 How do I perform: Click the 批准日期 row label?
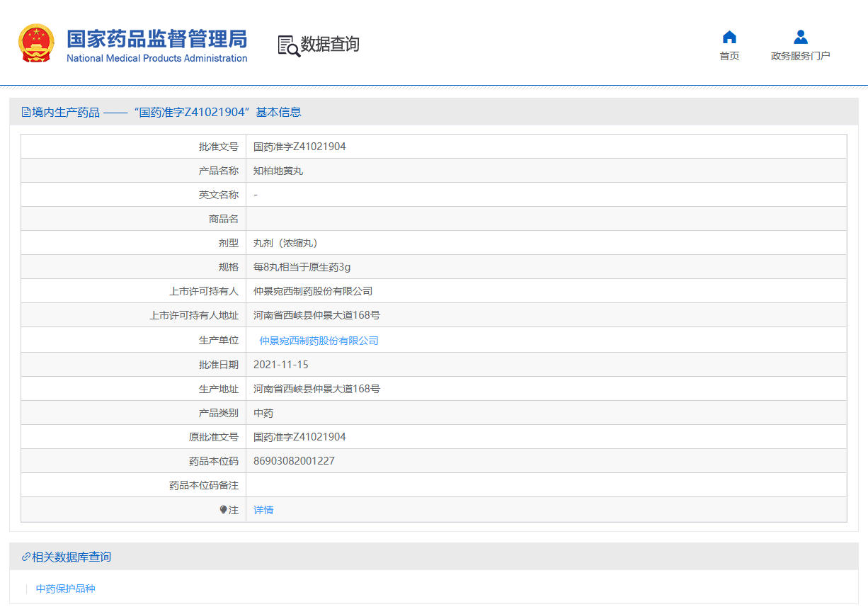click(x=219, y=365)
